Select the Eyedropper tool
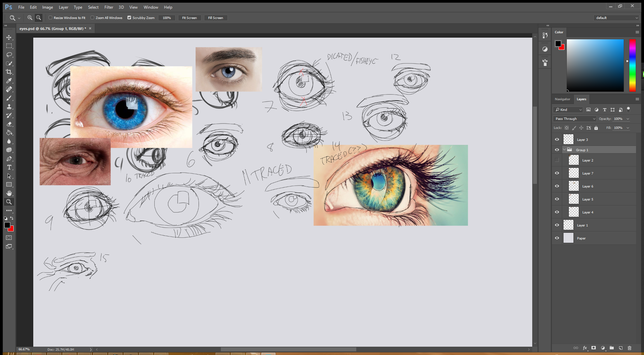Image resolution: width=644 pixels, height=355 pixels. 9,81
